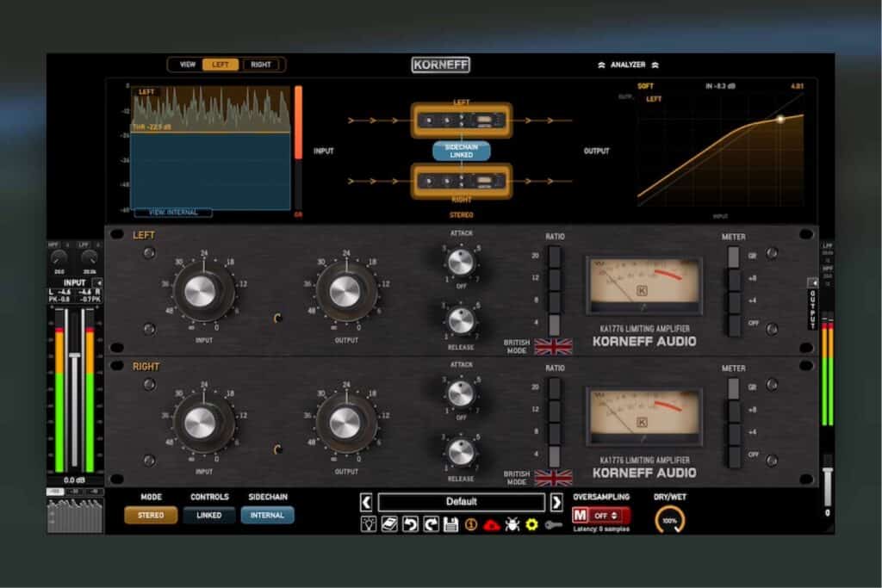Screen dimensions: 882x588
Task: Click the key license icon
Action: click(553, 525)
